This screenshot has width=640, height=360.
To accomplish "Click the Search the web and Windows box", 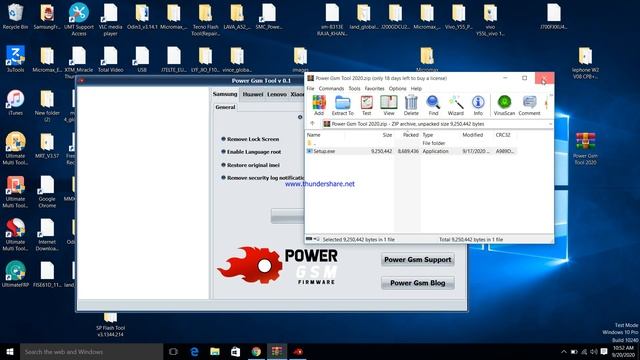I will [x=91, y=352].
